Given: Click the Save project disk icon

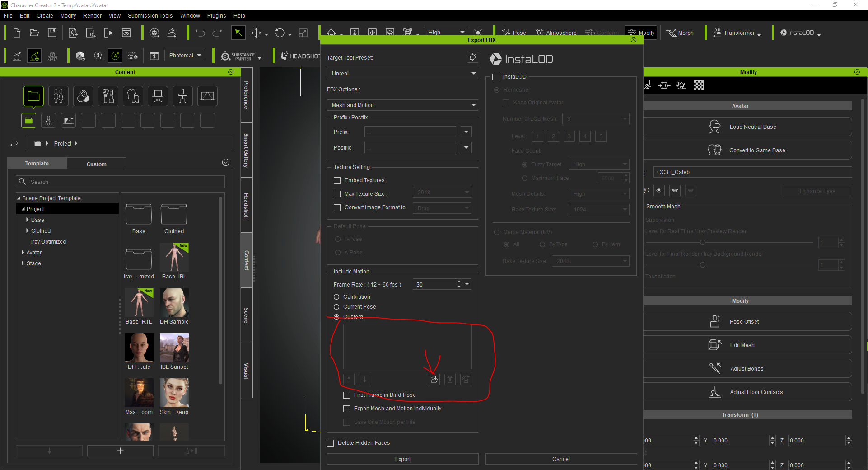Looking at the screenshot, I should click(52, 33).
